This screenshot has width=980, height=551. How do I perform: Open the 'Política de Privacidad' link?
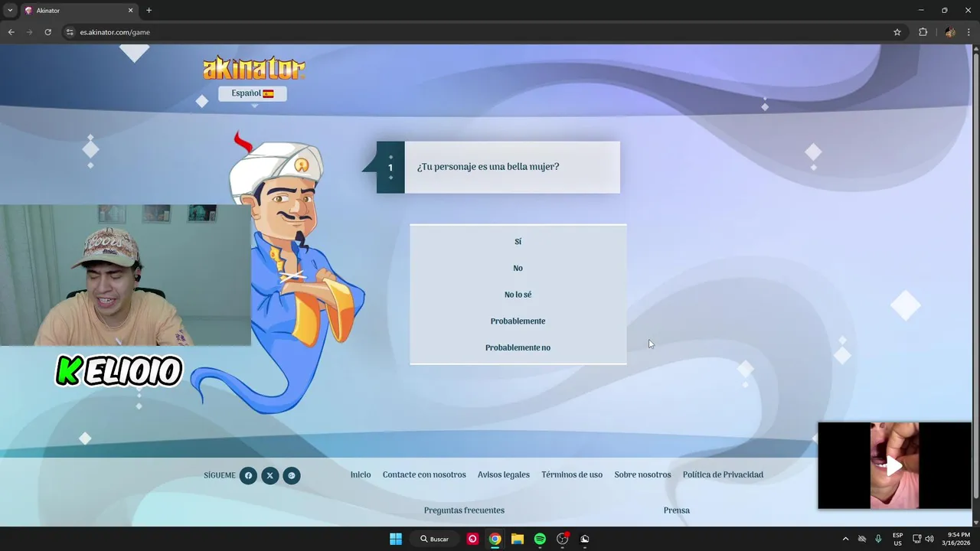(723, 474)
